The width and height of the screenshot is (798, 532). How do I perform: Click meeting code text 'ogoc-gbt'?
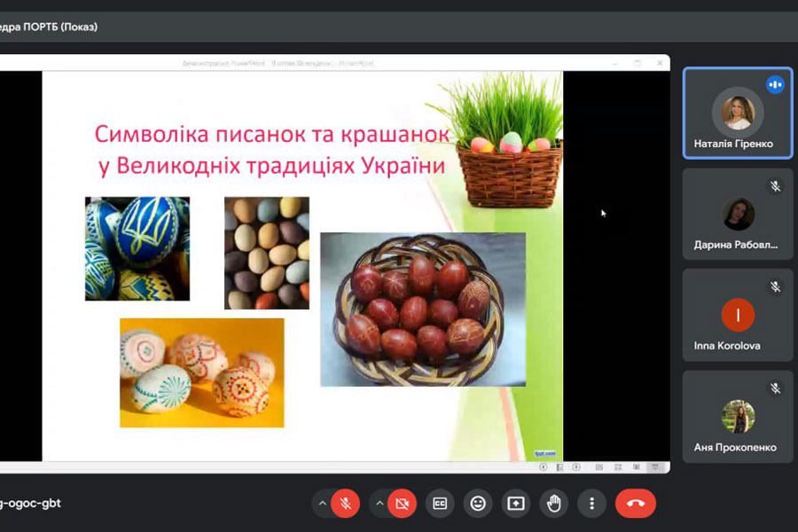coord(33,503)
